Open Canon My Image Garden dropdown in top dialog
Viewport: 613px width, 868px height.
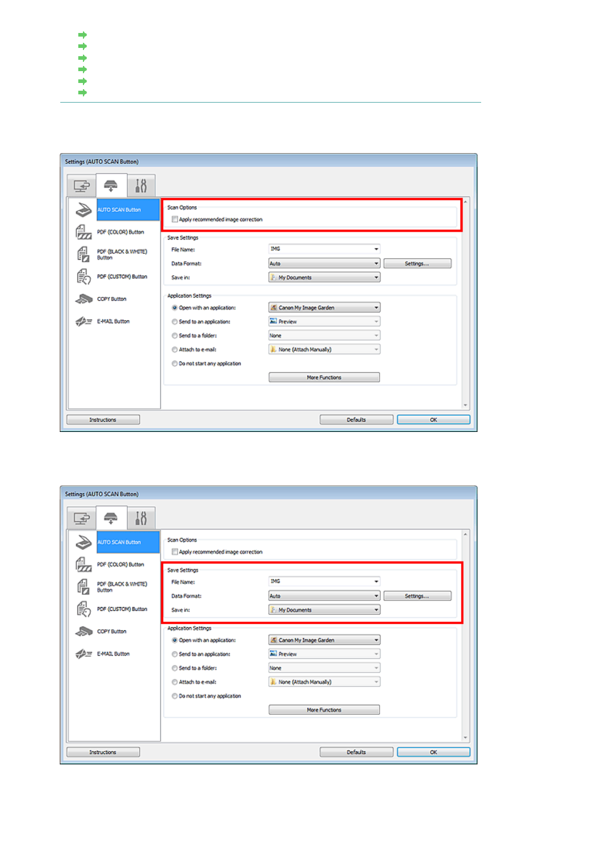click(324, 308)
